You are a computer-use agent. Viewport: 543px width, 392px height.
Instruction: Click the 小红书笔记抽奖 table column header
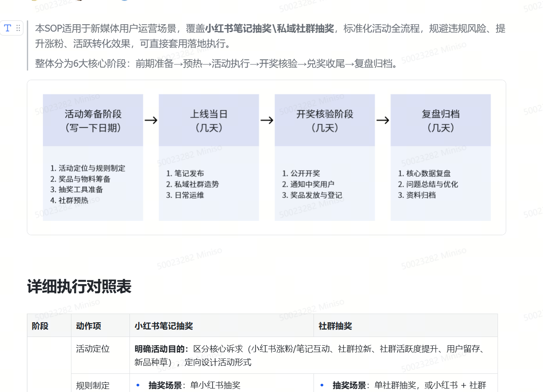pyautogui.click(x=222, y=326)
